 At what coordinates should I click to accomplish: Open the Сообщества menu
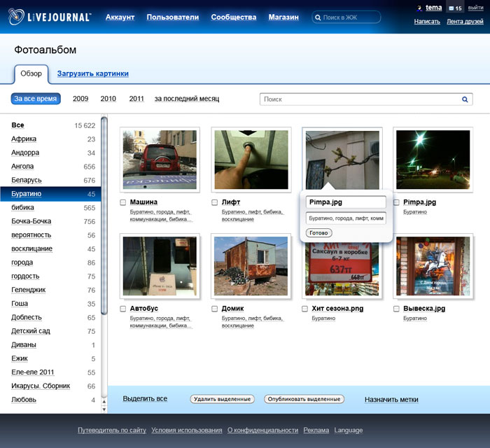click(233, 17)
